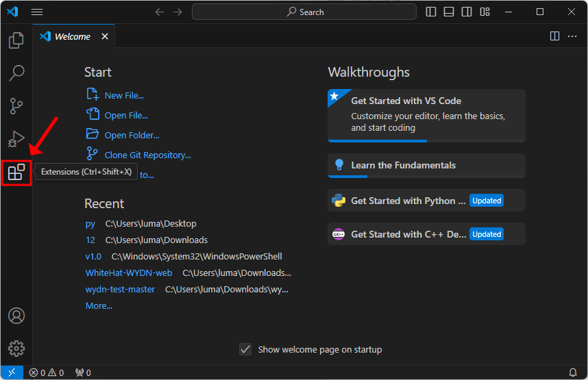Open recent wydn-test-master folder

tap(120, 290)
